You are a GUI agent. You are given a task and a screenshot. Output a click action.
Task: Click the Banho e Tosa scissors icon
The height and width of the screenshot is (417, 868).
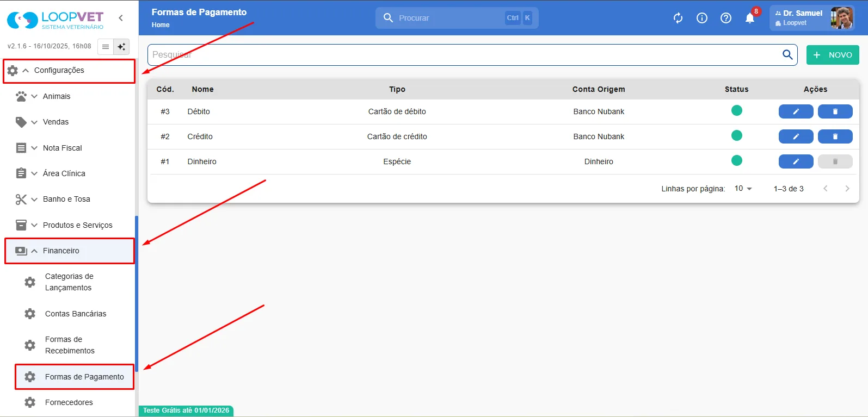point(21,200)
